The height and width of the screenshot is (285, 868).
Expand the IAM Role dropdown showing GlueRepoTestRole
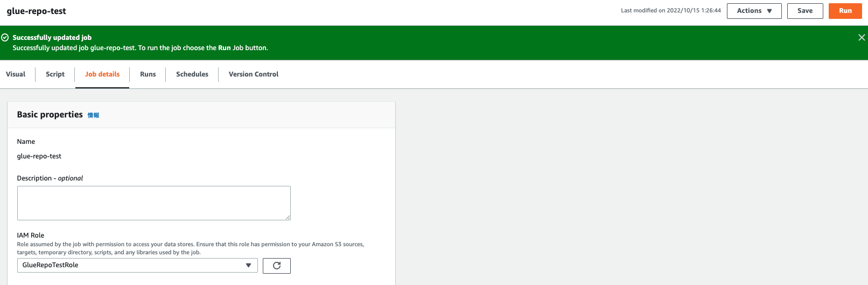click(137, 265)
